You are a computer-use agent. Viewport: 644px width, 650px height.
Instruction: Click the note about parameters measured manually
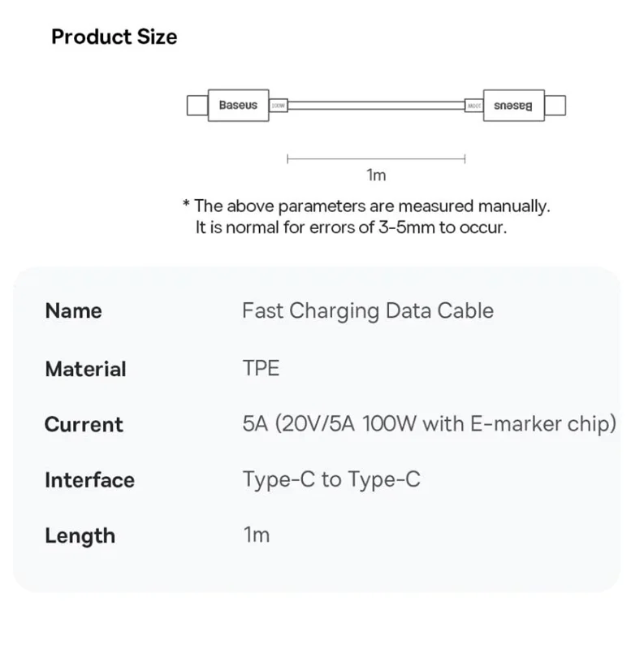pos(366,206)
